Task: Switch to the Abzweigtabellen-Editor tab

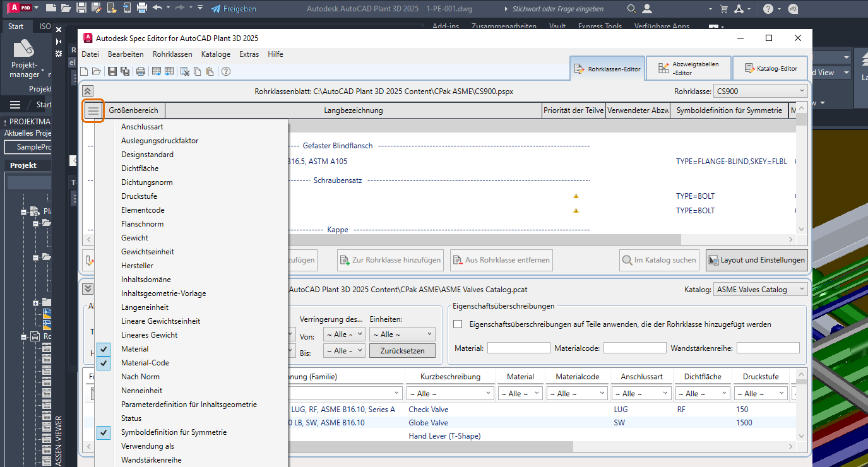Action: point(688,68)
